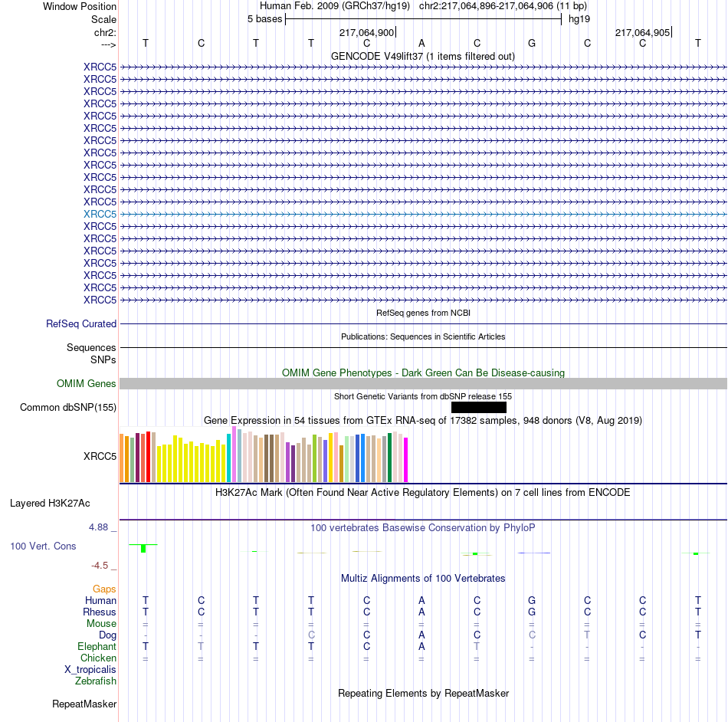728x722 pixels.
Task: Click the A base in the chr2 sequence row
Action: coord(421,43)
